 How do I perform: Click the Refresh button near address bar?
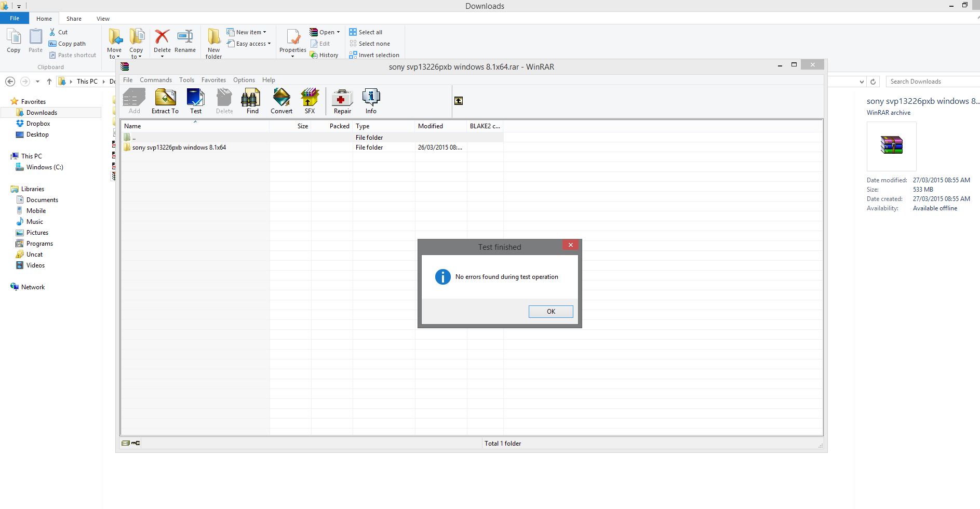tap(873, 82)
